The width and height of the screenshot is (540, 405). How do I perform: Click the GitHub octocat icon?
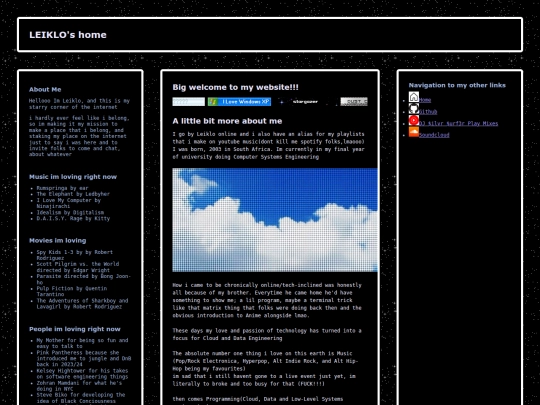point(414,108)
